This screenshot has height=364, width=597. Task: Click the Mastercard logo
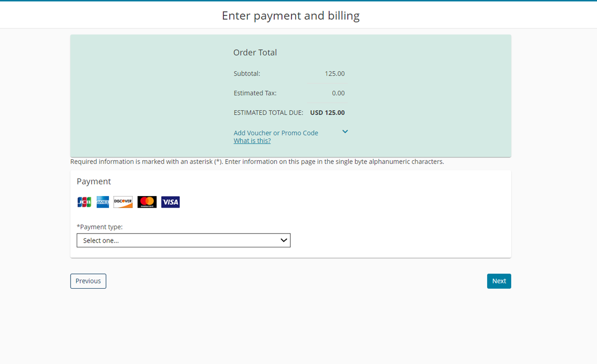click(x=147, y=202)
